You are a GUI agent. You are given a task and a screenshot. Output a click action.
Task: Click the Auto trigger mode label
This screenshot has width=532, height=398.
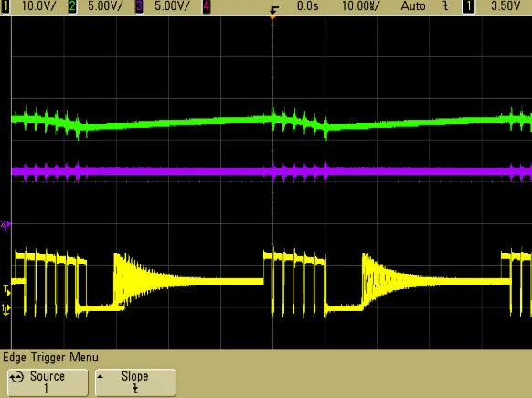413,6
